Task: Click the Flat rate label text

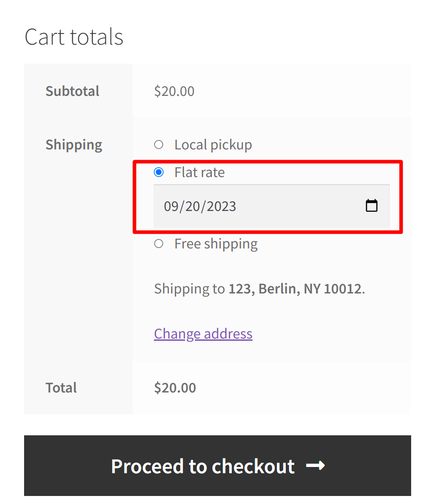Action: tap(199, 172)
